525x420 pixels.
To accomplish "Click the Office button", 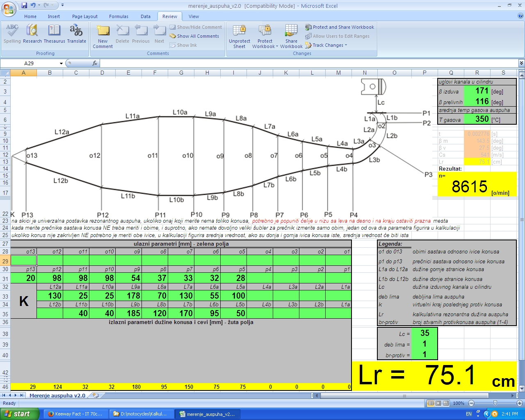I will coord(8,8).
